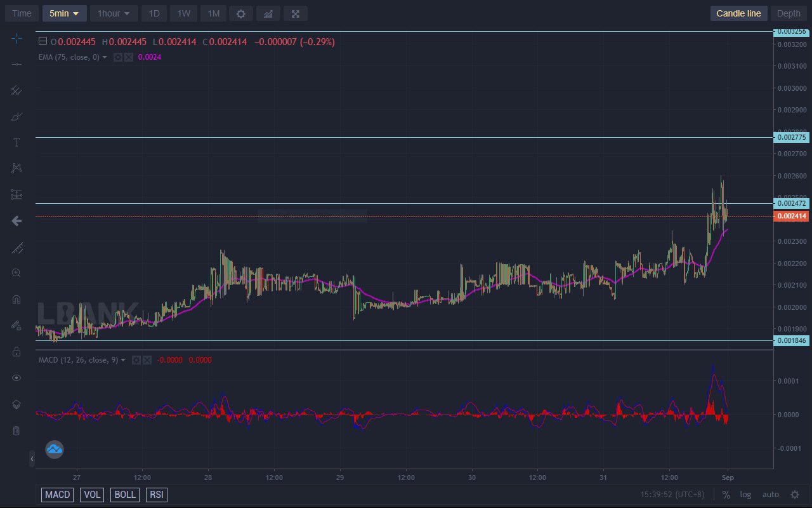Select the crosshair cursor tool
812x508 pixels.
(16, 39)
